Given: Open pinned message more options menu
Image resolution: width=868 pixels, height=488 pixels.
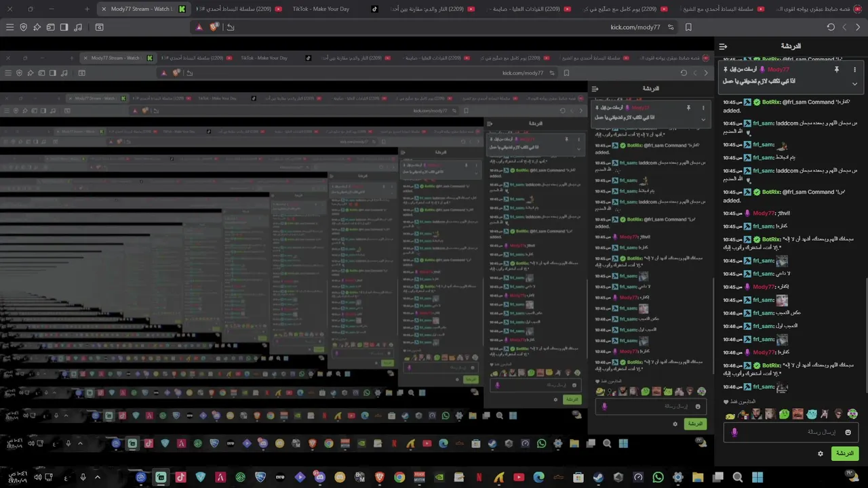Looking at the screenshot, I should (854, 69).
